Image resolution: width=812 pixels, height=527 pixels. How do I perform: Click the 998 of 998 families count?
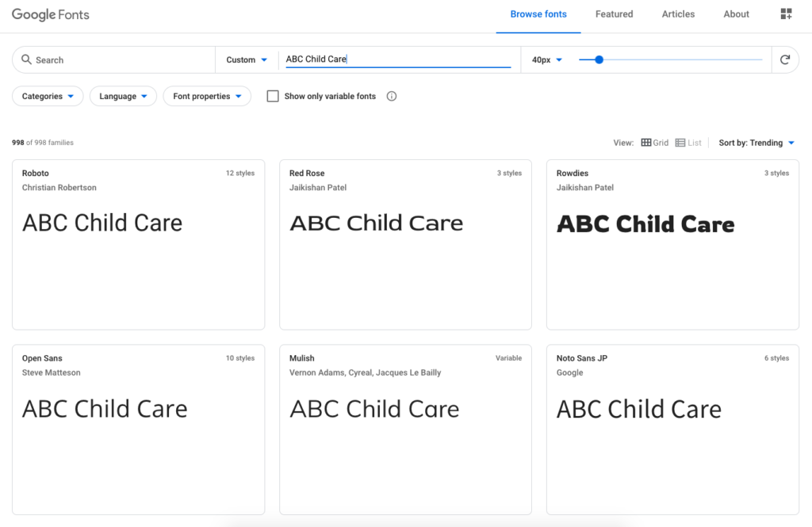point(43,143)
